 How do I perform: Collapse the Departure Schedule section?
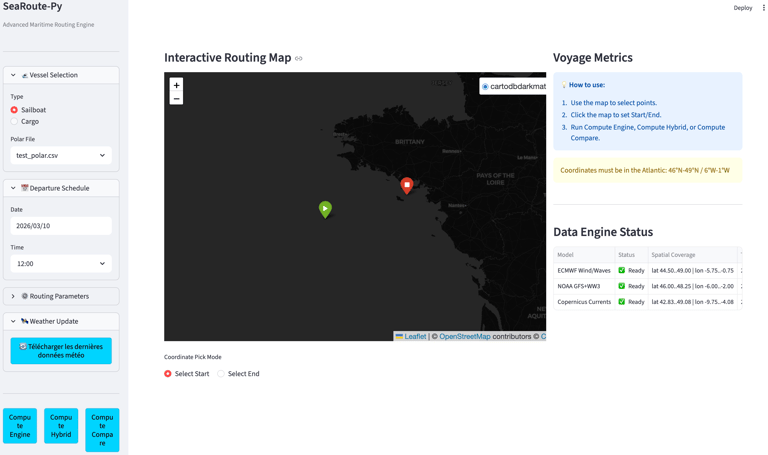(x=61, y=188)
